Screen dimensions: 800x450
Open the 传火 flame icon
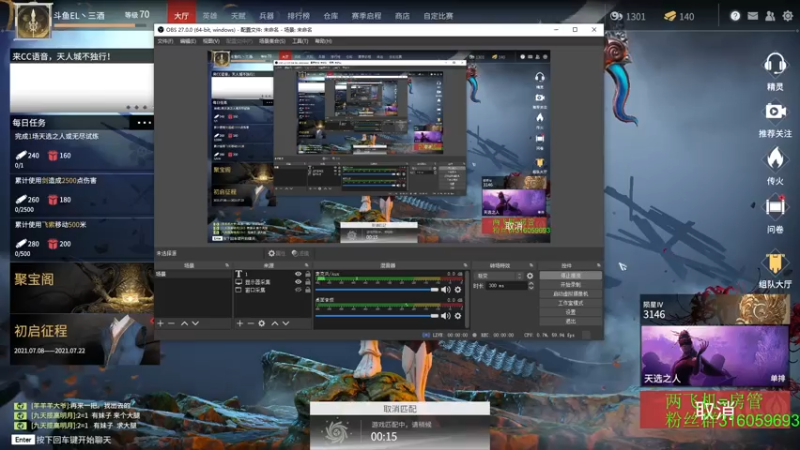(x=774, y=158)
